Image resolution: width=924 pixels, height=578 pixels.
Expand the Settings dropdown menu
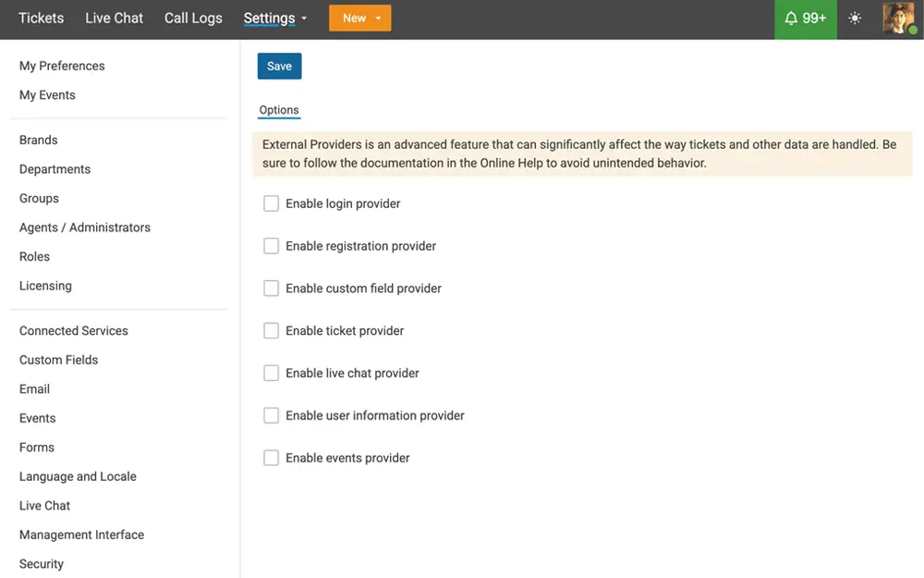click(x=275, y=18)
